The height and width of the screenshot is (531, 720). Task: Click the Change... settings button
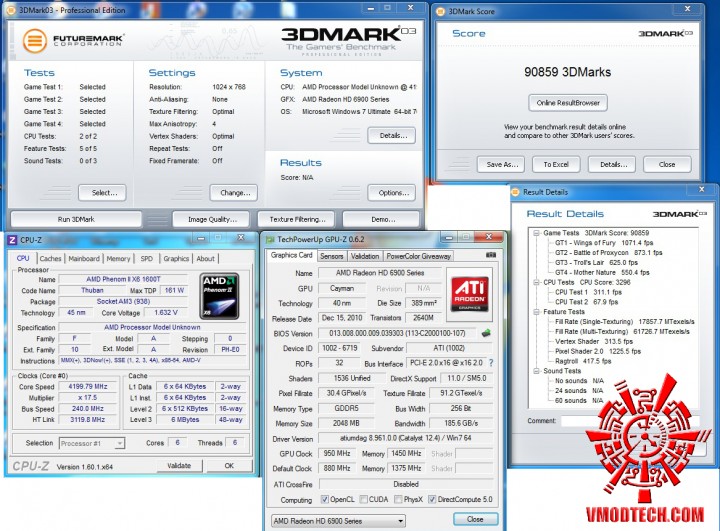(234, 193)
